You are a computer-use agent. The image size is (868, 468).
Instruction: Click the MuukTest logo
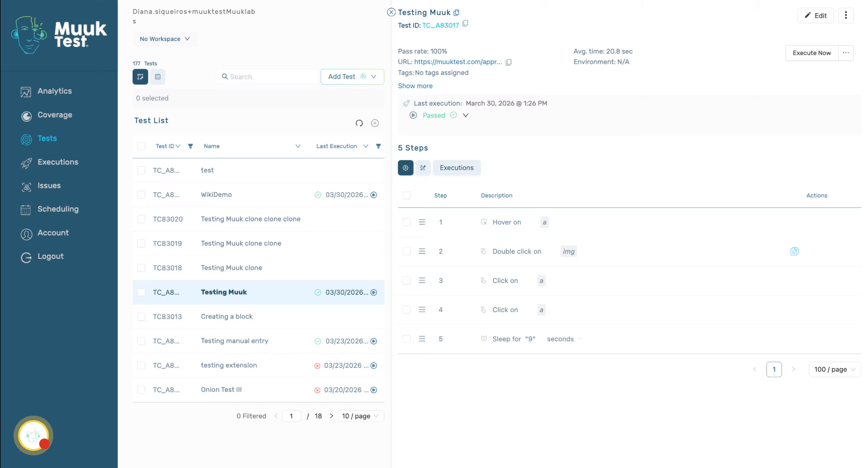[x=59, y=35]
